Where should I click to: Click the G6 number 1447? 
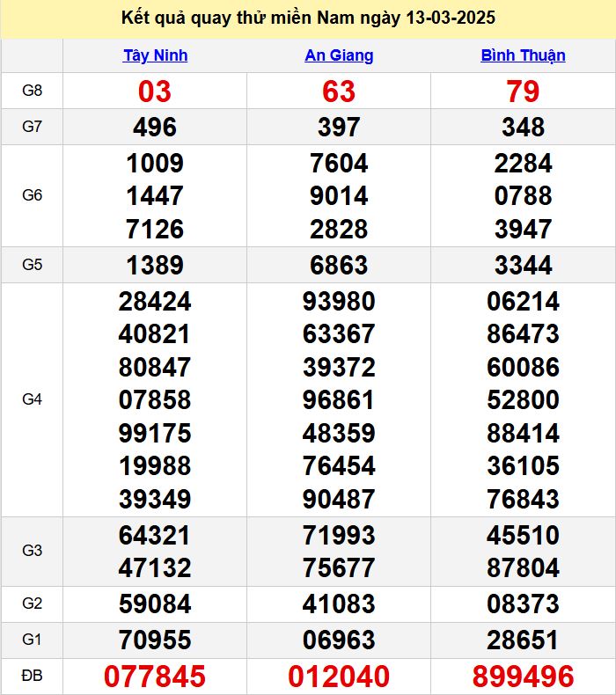click(x=155, y=196)
